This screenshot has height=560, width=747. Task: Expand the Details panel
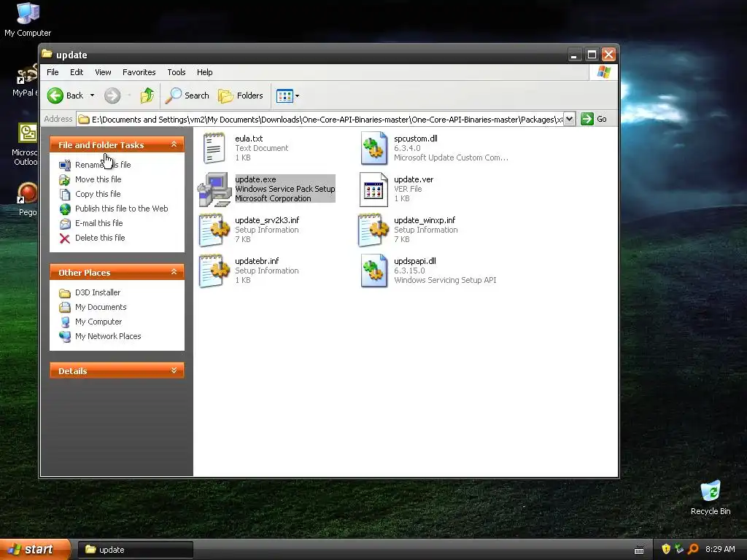(174, 370)
